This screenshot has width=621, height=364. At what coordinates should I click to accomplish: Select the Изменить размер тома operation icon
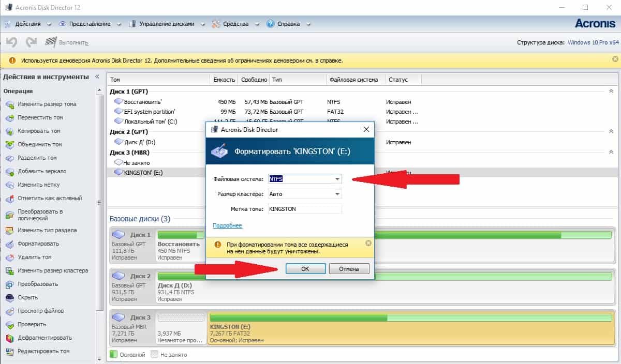pos(9,104)
